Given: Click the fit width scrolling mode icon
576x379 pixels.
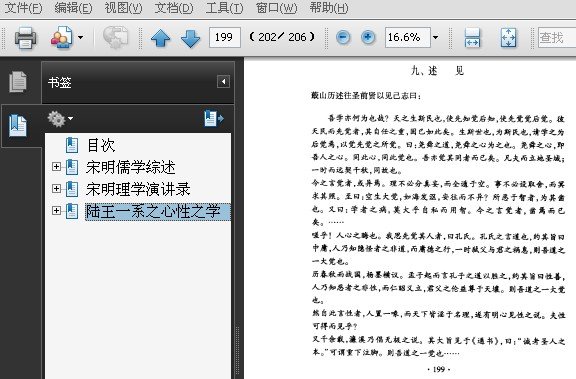Looking at the screenshot, I should pos(472,37).
